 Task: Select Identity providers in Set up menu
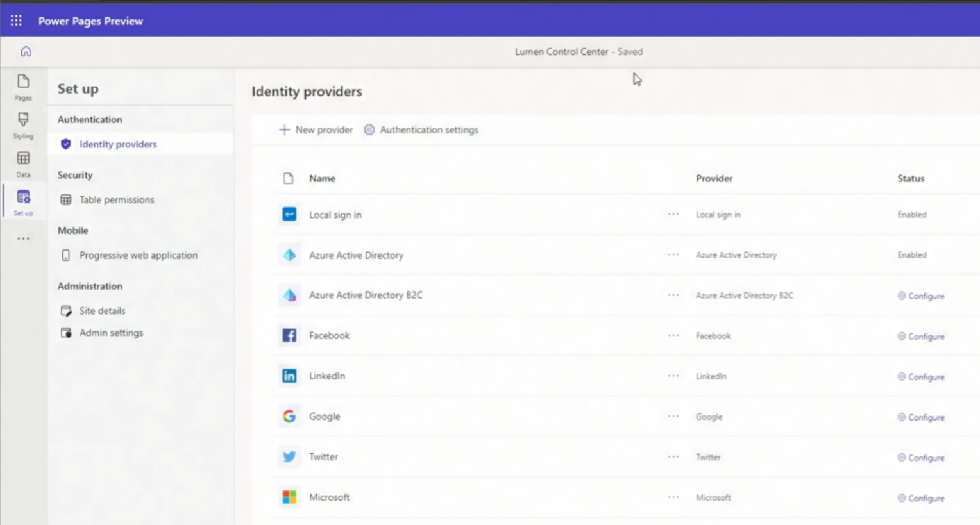tap(118, 144)
